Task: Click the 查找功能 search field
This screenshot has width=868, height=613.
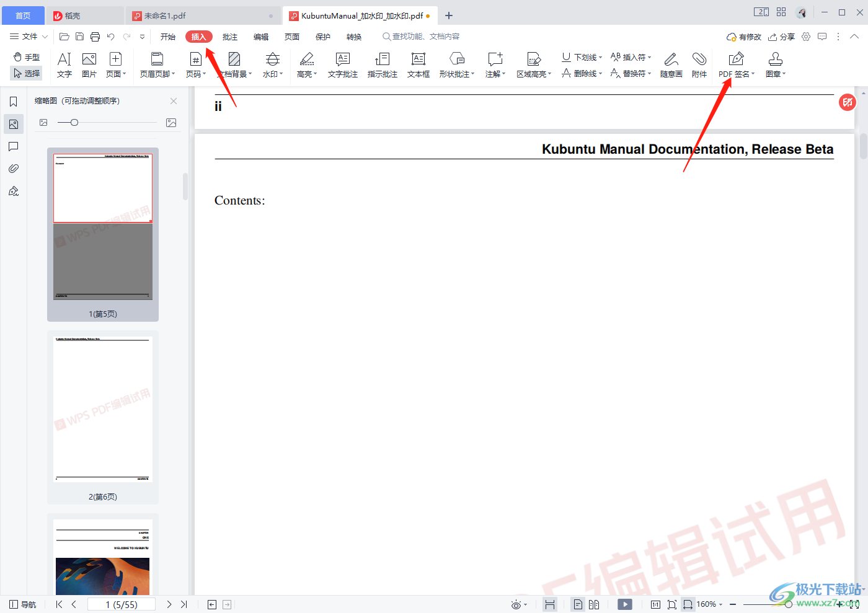Action: (422, 37)
